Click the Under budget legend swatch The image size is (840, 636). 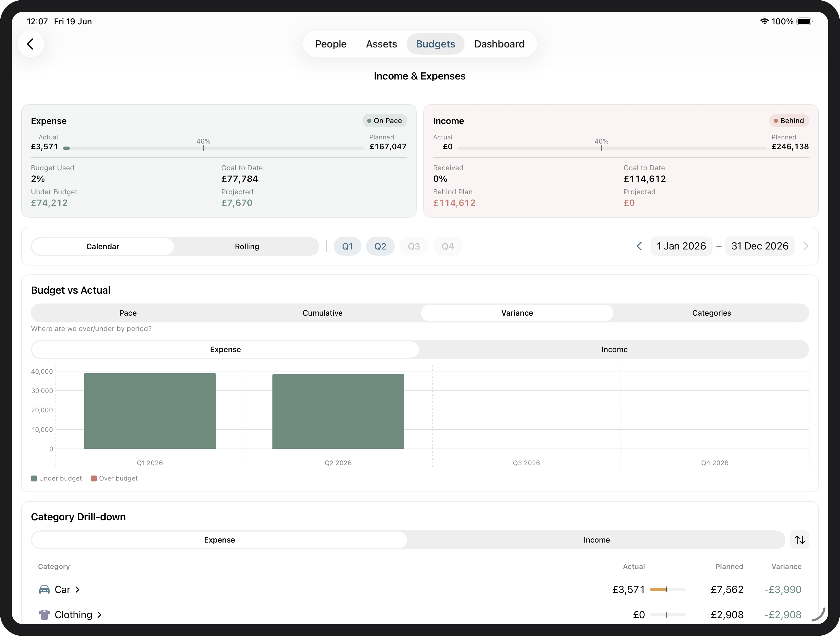point(34,478)
